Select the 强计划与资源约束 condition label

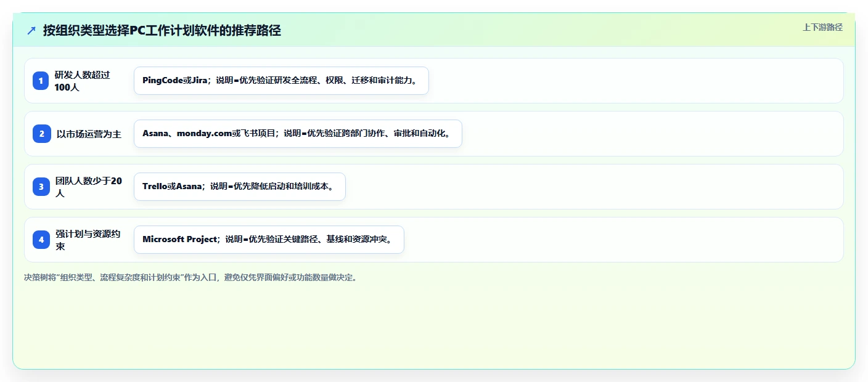point(88,240)
